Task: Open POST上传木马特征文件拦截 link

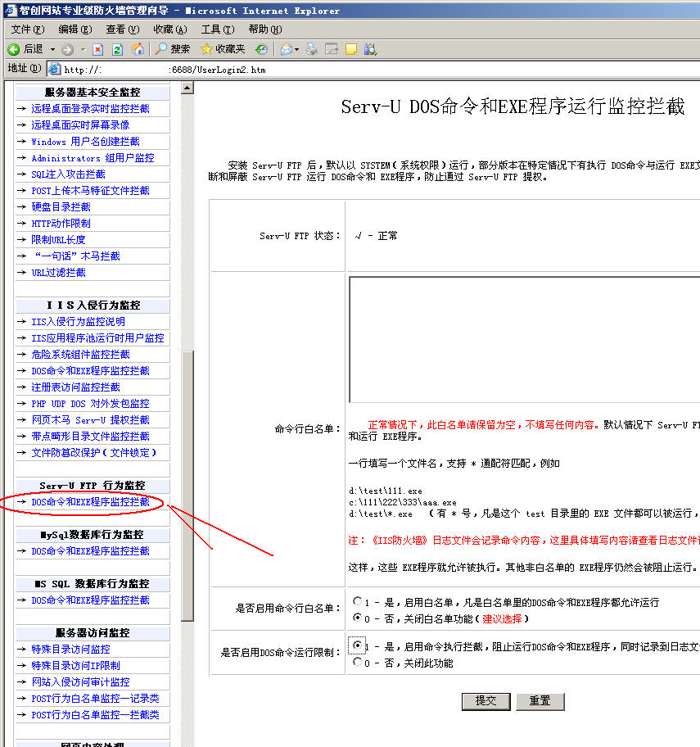Action: click(x=91, y=191)
